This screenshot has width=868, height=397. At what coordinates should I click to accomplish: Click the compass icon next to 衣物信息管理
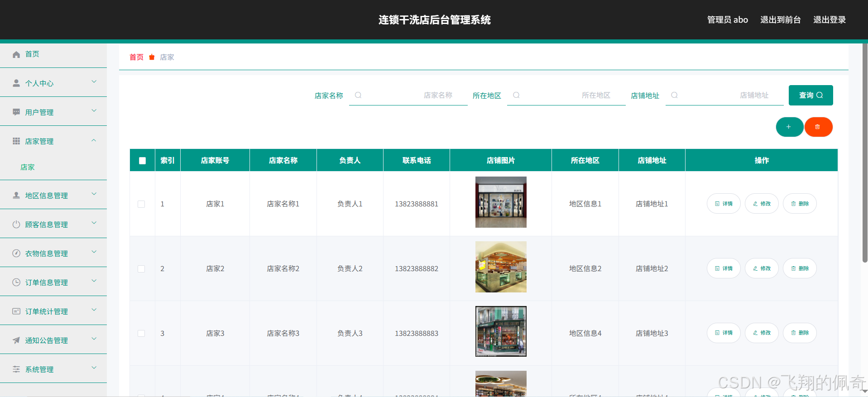pyautogui.click(x=16, y=254)
